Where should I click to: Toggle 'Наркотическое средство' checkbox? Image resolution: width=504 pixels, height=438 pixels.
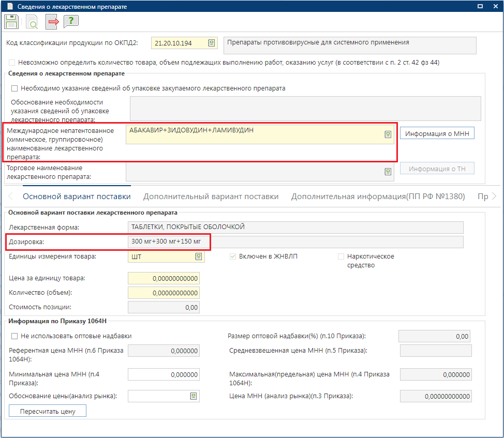point(341,256)
